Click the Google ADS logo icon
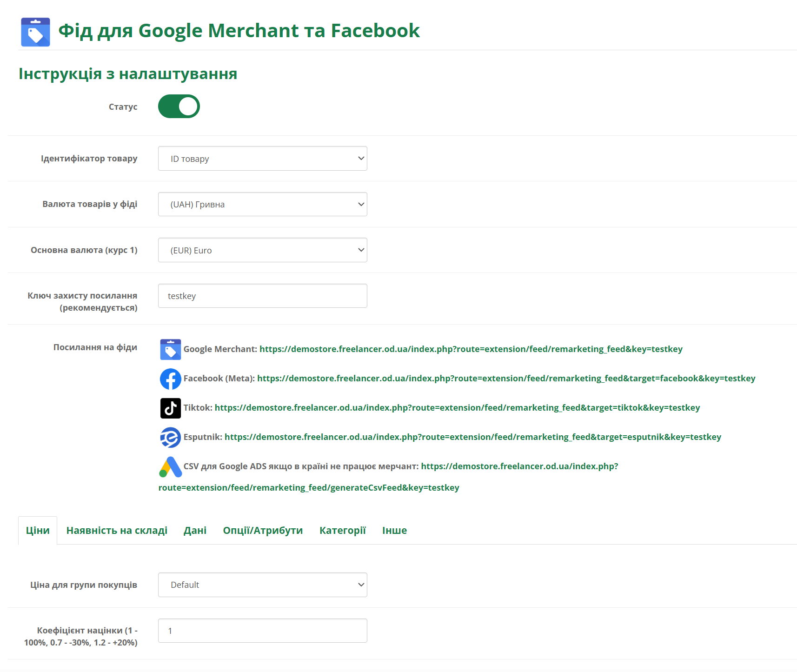The width and height of the screenshot is (797, 672). [171, 466]
